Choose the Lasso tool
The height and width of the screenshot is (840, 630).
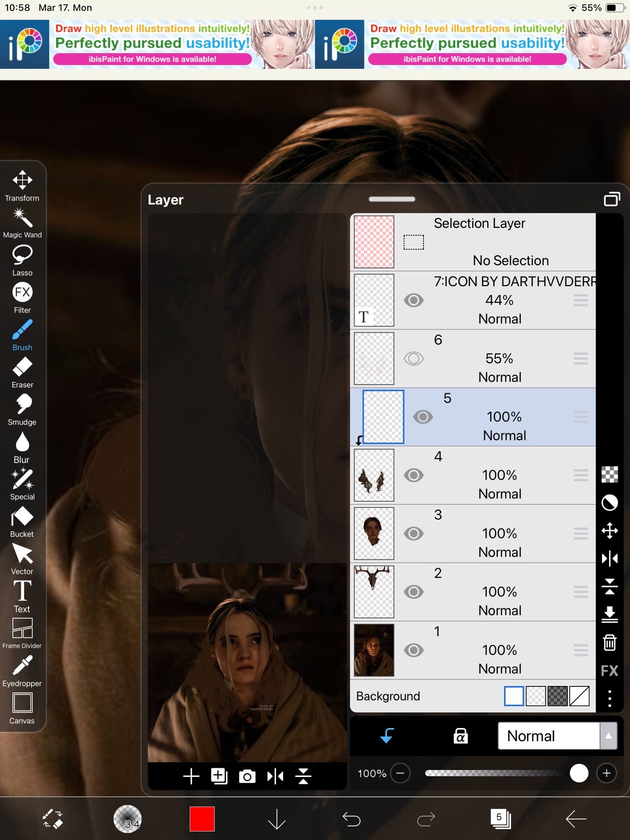tap(22, 260)
